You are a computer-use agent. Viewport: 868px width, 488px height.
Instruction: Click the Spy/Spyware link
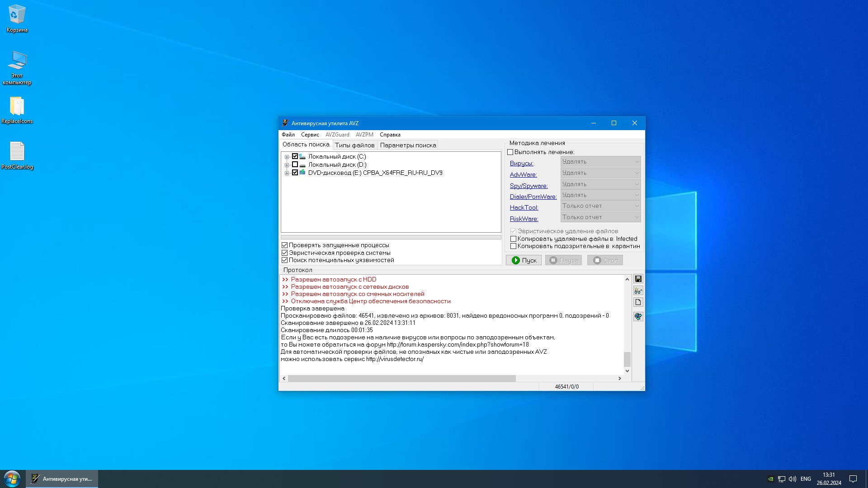528,186
